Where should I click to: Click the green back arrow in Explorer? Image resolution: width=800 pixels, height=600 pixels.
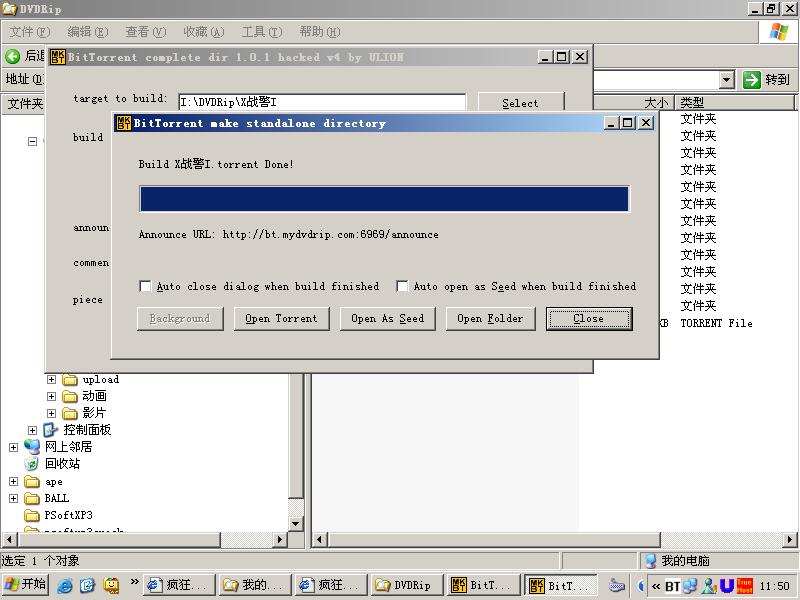13,56
